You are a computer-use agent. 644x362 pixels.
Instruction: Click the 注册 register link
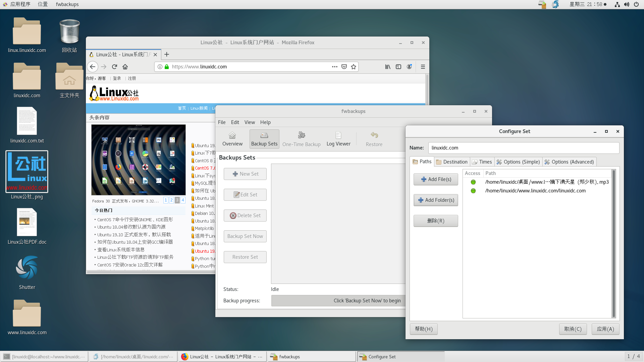coord(132,78)
